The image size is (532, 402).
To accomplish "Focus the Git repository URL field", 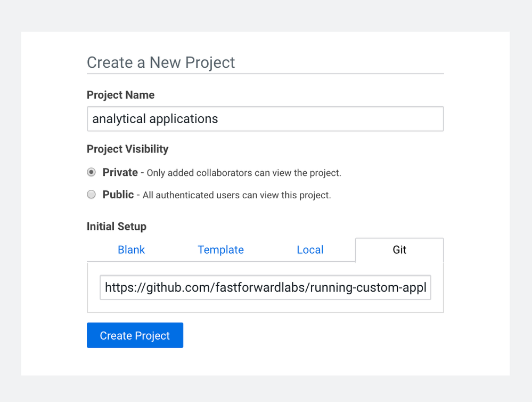I will tap(265, 287).
